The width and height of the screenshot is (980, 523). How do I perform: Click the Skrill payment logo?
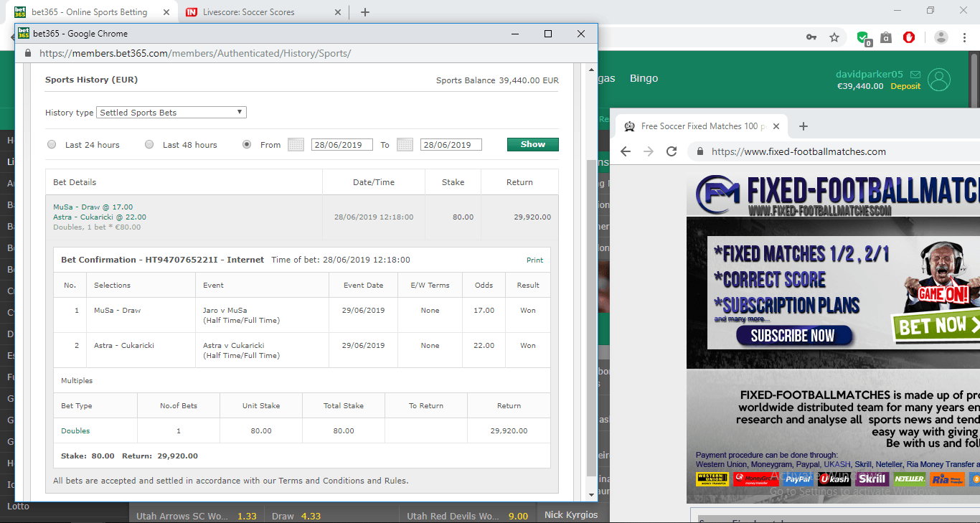872,479
